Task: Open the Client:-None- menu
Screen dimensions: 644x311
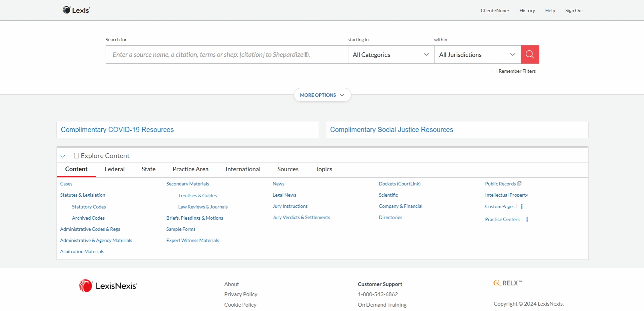Action: coord(495,10)
